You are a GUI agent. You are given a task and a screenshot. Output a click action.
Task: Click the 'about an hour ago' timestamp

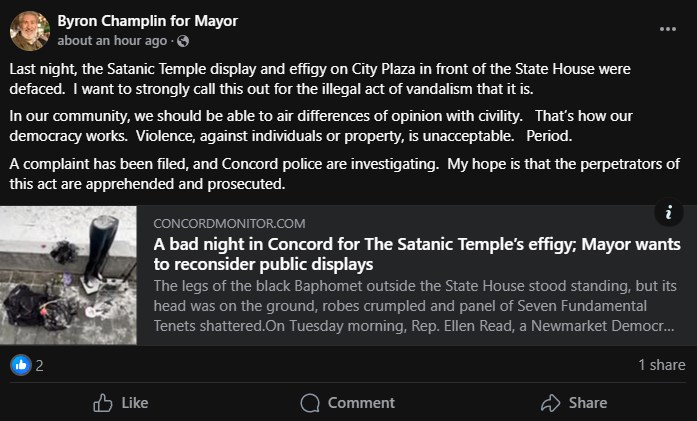click(x=113, y=41)
